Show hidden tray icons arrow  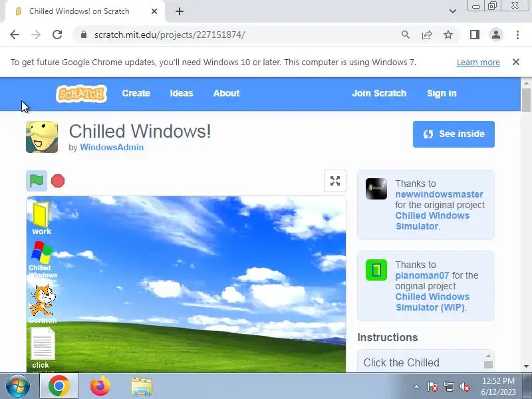pyautogui.click(x=417, y=386)
